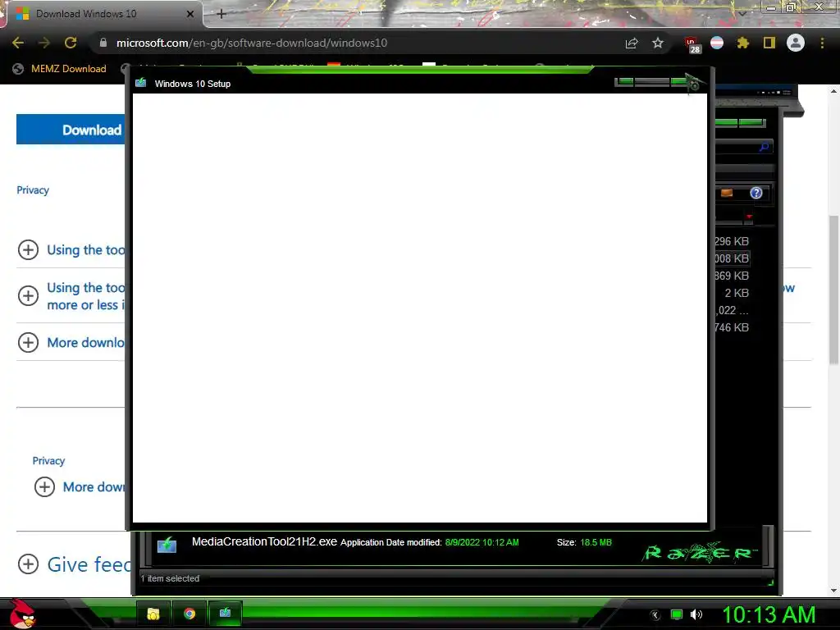Select the file row with 296 KB
The width and height of the screenshot is (840, 630).
tap(732, 242)
